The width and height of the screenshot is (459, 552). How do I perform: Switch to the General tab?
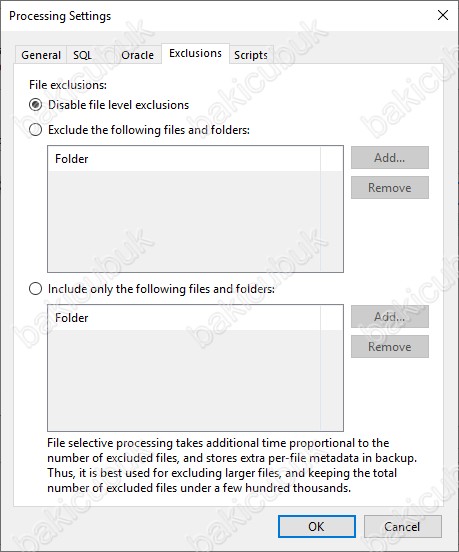41,55
